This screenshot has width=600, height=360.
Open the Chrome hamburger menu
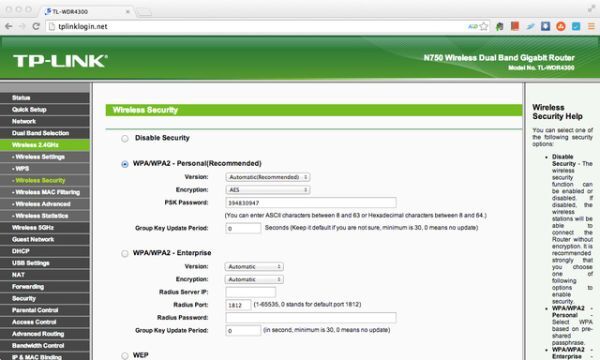pyautogui.click(x=591, y=26)
